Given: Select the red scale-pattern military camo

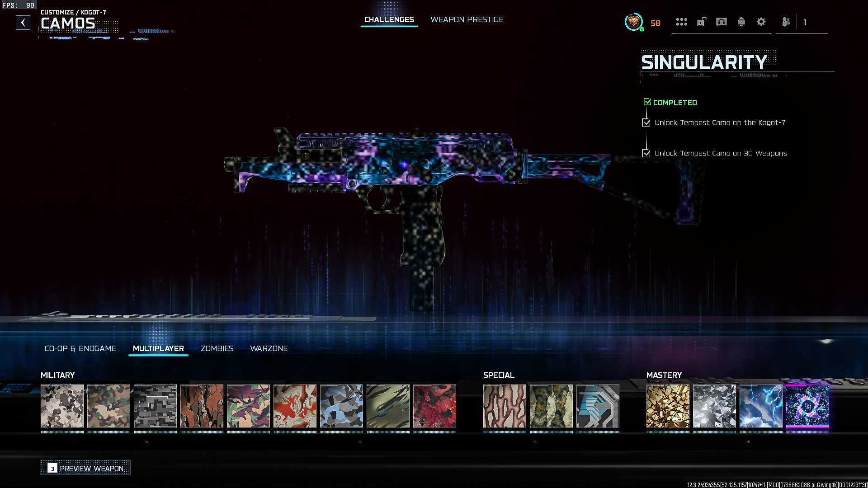Looking at the screenshot, I should (435, 406).
